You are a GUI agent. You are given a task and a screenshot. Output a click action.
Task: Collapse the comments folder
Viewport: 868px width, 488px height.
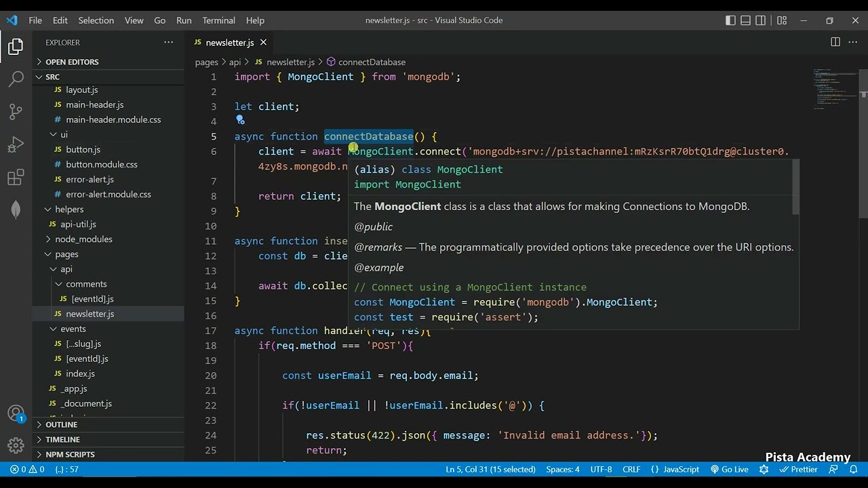tap(108, 284)
